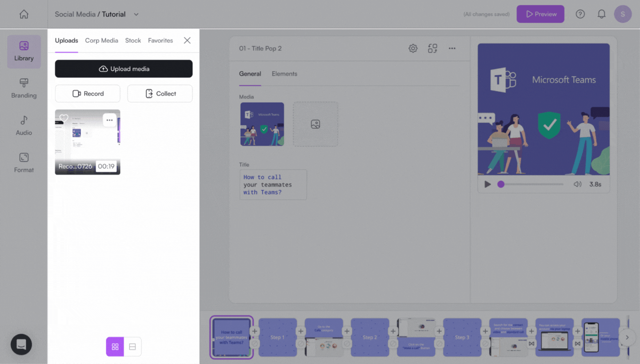The image size is (640, 364).
Task: Add scene after Step 3 scene
Action: 485,331
